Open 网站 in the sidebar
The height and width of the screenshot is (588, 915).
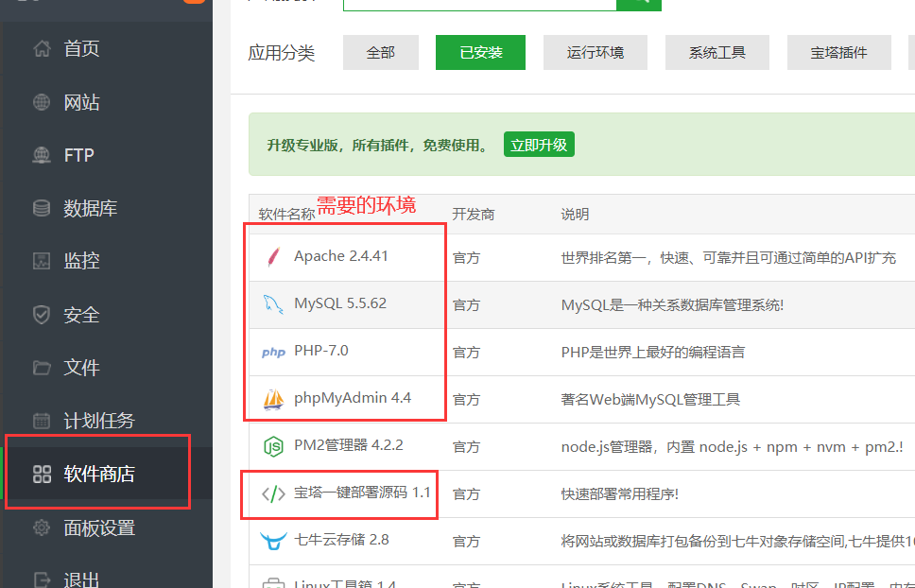[81, 102]
